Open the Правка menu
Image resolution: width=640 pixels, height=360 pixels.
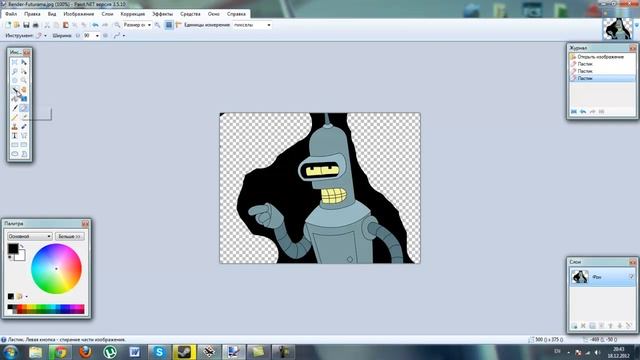pos(32,14)
